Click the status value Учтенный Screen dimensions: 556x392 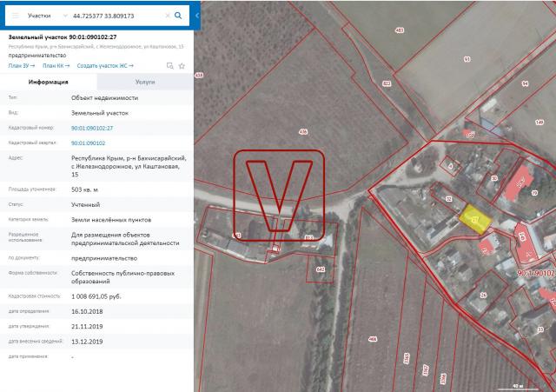pyautogui.click(x=85, y=204)
